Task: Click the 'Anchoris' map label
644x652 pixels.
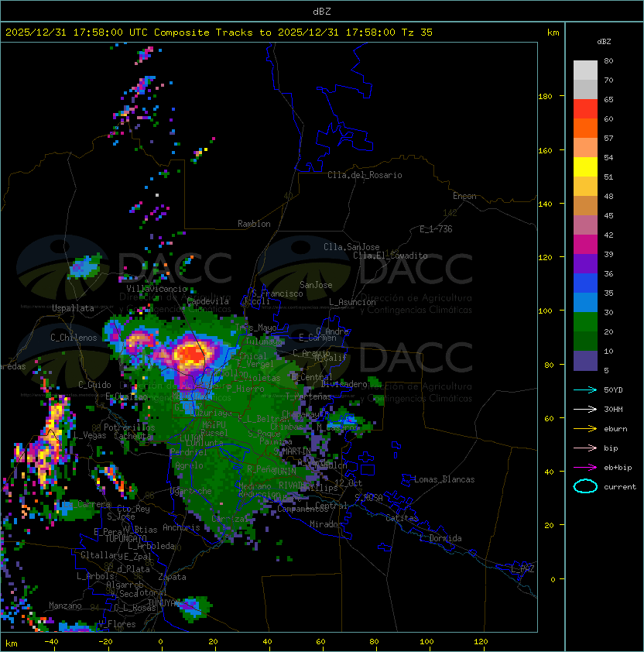Action: click(181, 527)
